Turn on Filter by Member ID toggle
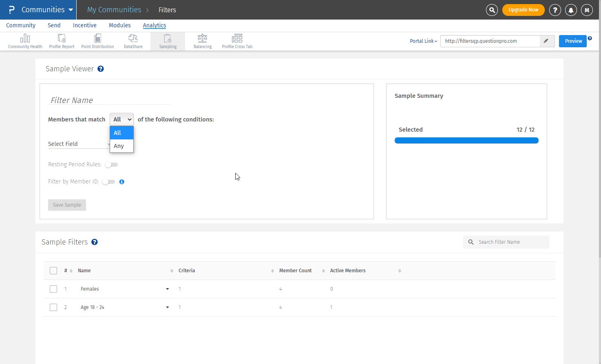 tap(108, 182)
